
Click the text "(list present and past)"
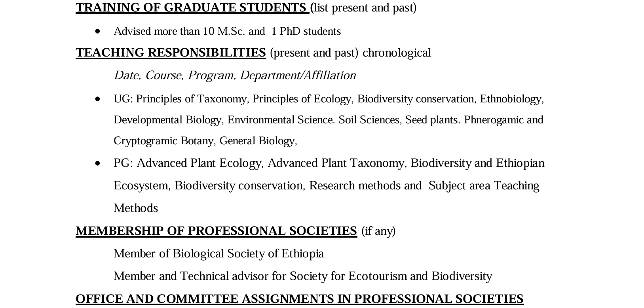pos(364,8)
